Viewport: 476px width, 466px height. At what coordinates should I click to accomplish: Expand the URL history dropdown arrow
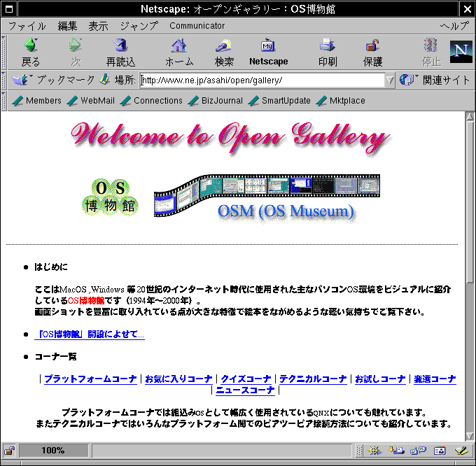point(390,80)
